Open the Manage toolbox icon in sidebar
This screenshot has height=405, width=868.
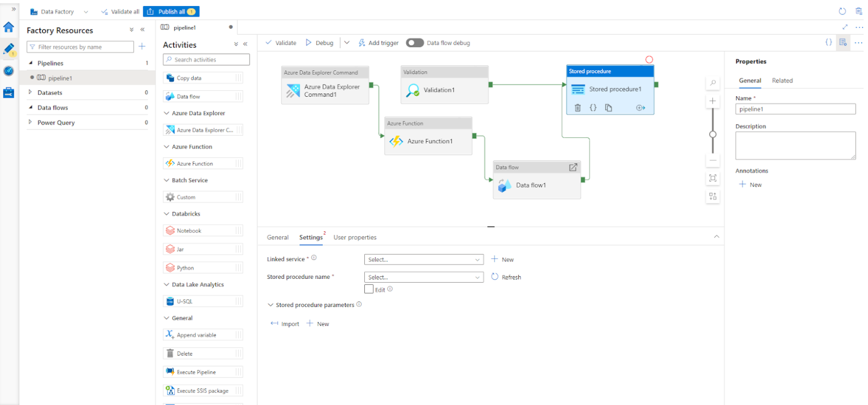tap(9, 92)
